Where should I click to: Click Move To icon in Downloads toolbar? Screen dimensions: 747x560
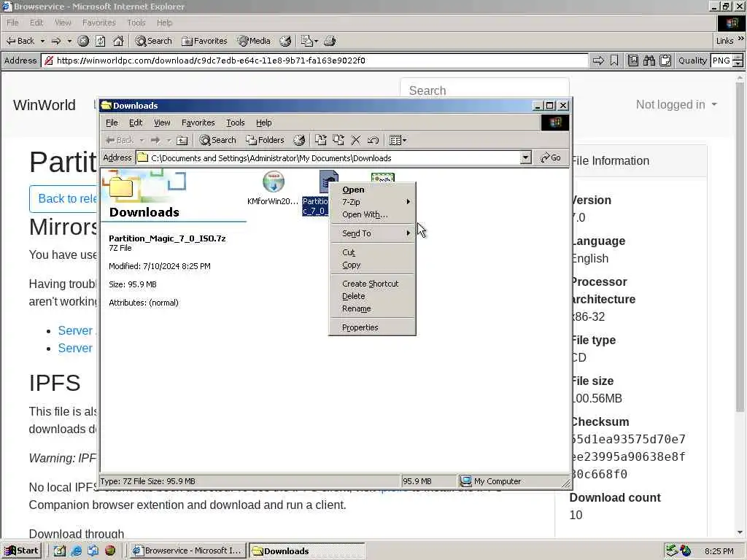click(x=321, y=140)
